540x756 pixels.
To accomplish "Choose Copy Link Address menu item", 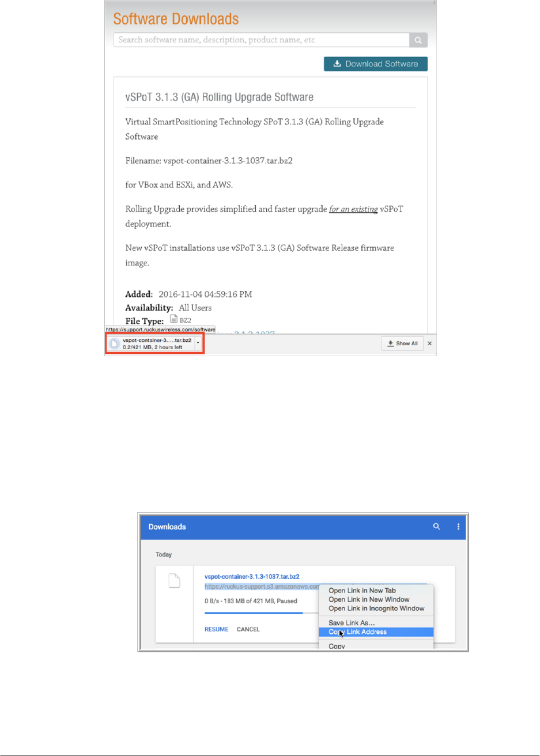I will coord(375,632).
